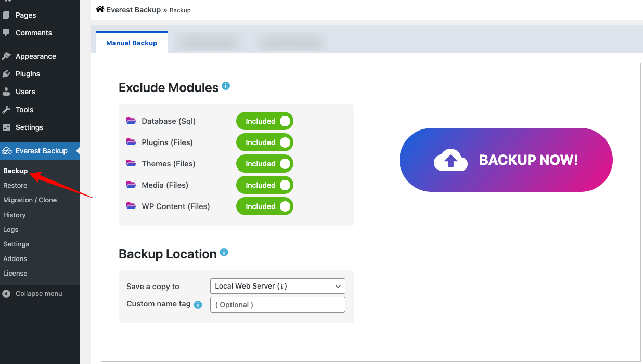Open the Logs submenu item
Image resolution: width=643 pixels, height=364 pixels.
[10, 229]
